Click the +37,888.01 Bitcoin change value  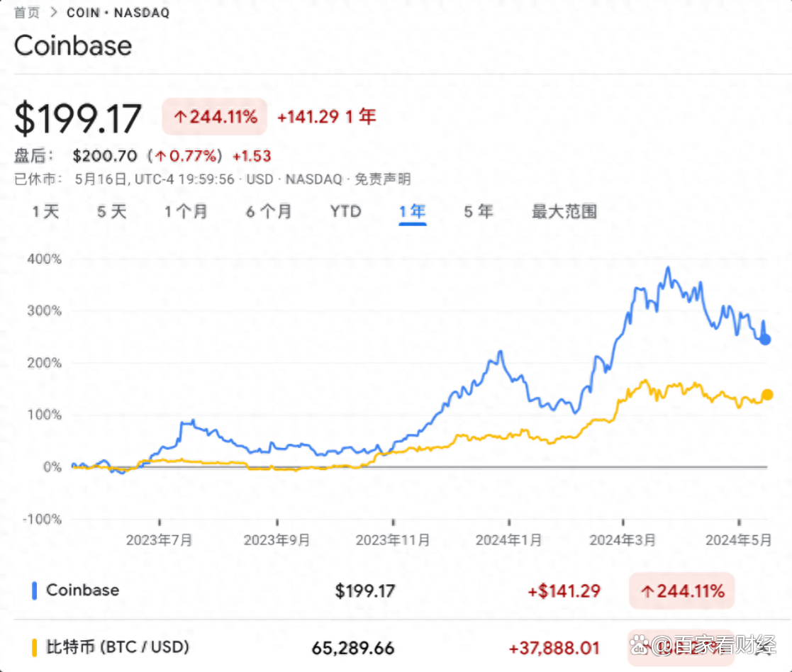point(554,648)
